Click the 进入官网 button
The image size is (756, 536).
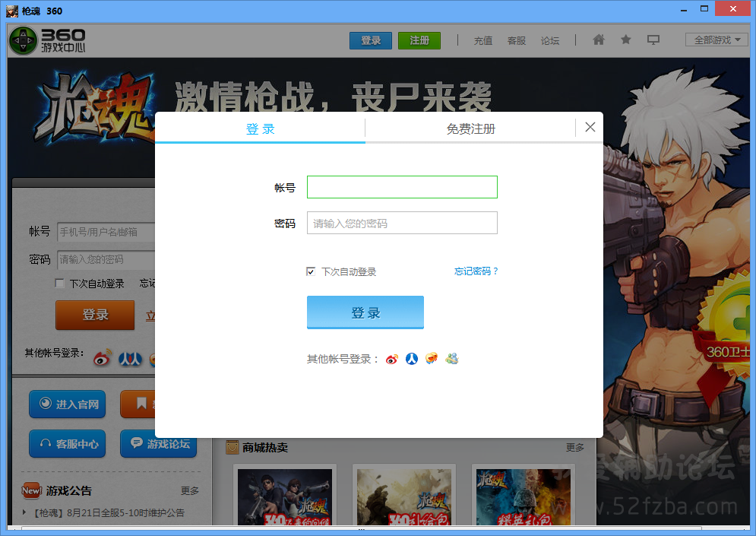coord(67,404)
